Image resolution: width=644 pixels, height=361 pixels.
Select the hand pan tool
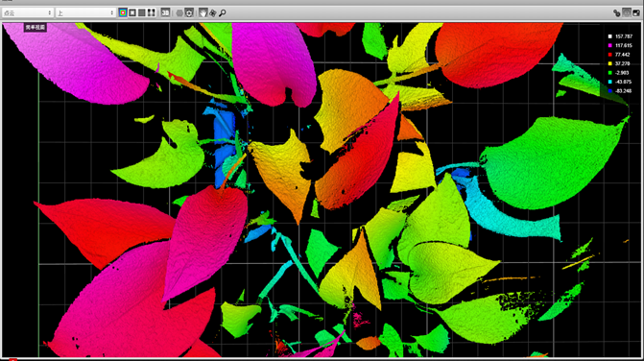pyautogui.click(x=203, y=12)
